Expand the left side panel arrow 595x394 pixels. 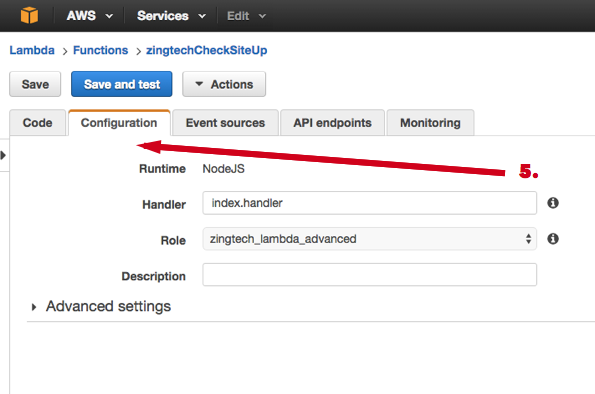(x=3, y=155)
